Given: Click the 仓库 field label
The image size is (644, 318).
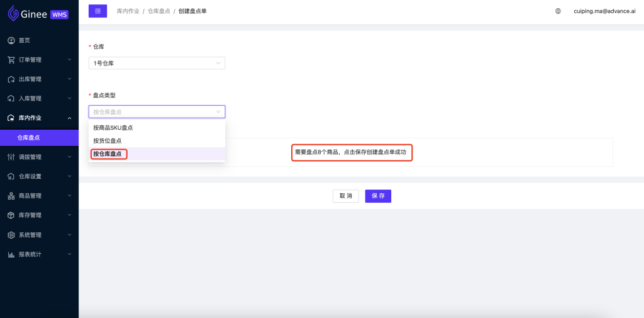Looking at the screenshot, I should click(x=99, y=47).
